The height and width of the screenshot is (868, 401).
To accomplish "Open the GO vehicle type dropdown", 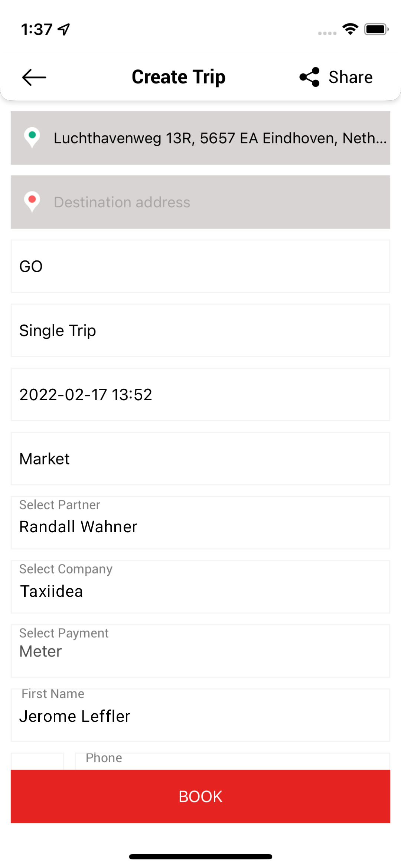I will (x=200, y=266).
